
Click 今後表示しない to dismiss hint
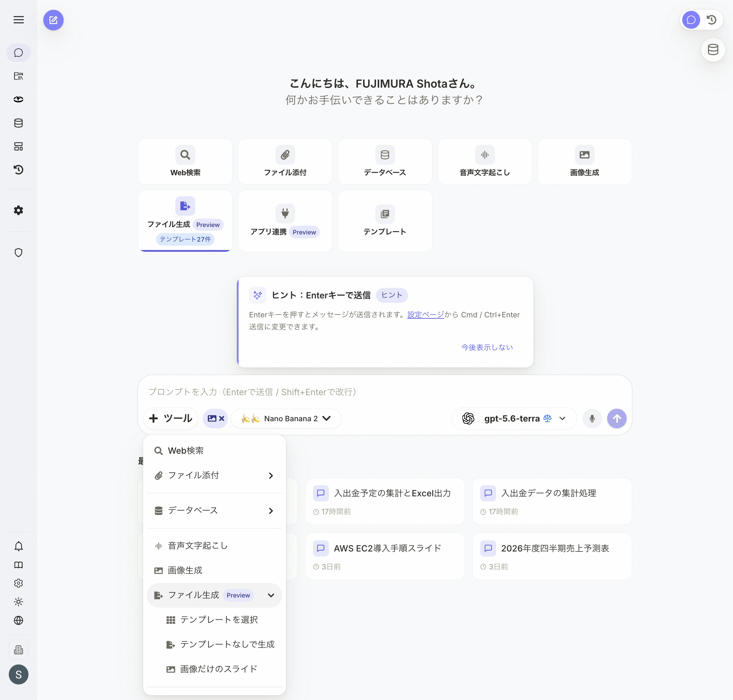click(x=487, y=347)
